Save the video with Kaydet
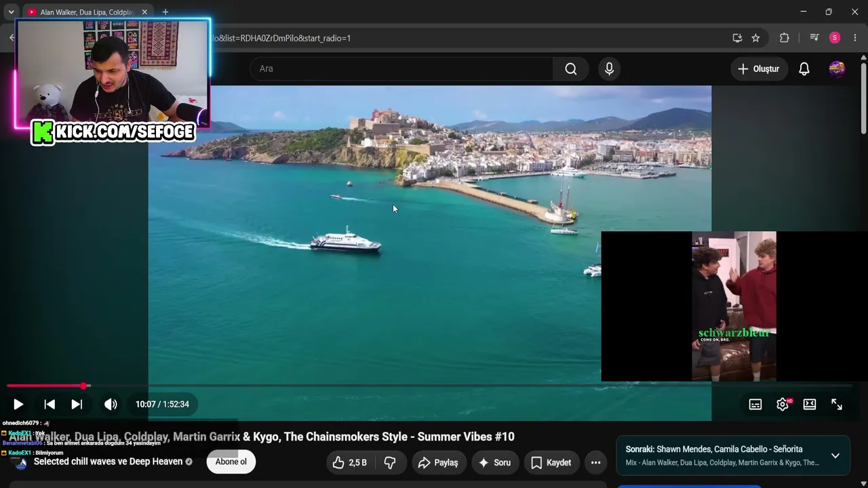The width and height of the screenshot is (868, 488). pyautogui.click(x=551, y=462)
